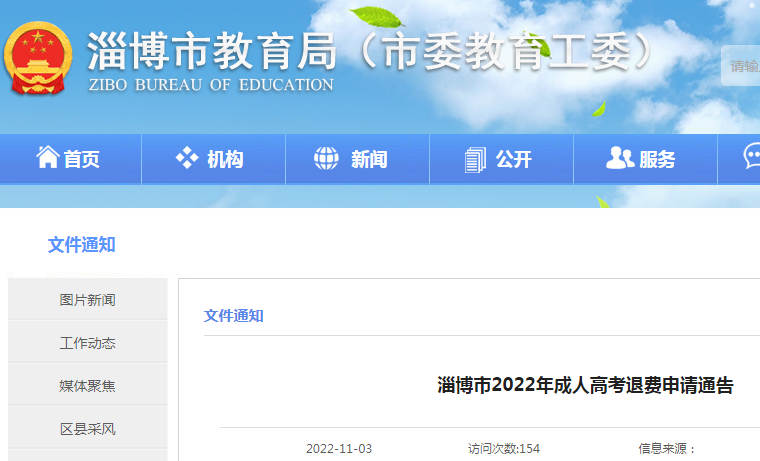The image size is (760, 461).
Task: Click the 淄博市2022年成人高考退费申请通告 article title
Action: (585, 386)
